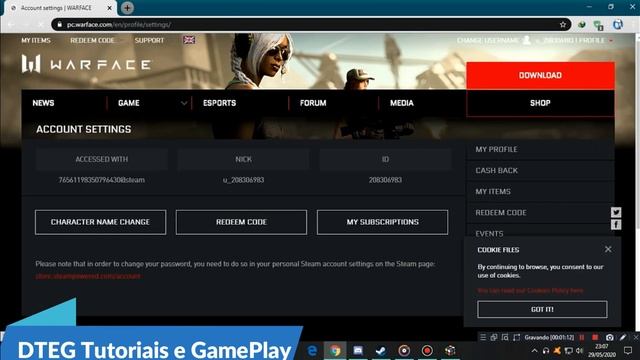This screenshot has height=360, width=640.
Task: Open Warface Twitter page icon
Action: click(x=616, y=212)
